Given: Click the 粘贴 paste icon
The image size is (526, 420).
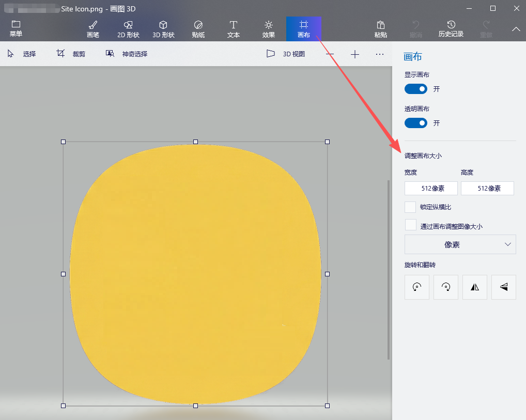Looking at the screenshot, I should tap(380, 25).
